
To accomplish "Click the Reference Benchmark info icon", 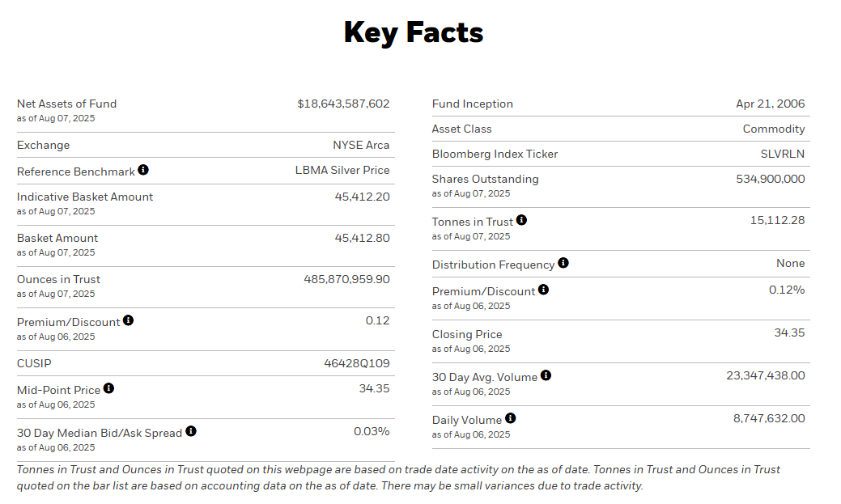I will [x=143, y=170].
